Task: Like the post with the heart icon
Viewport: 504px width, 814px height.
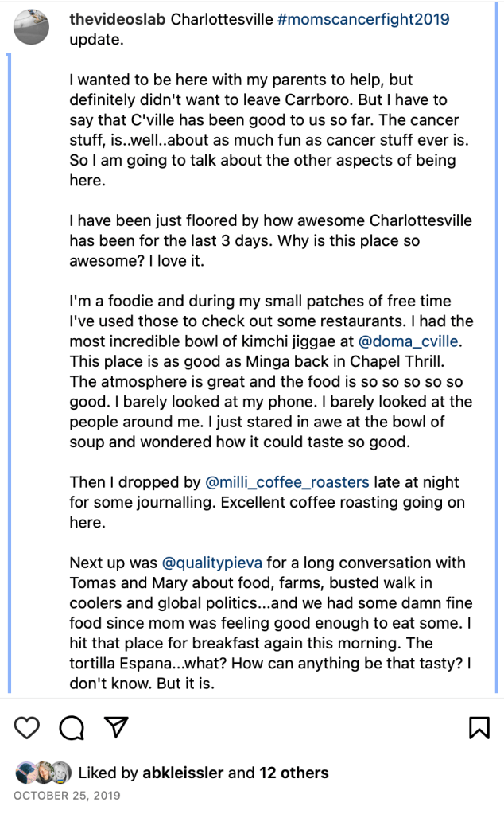Action: [x=27, y=727]
